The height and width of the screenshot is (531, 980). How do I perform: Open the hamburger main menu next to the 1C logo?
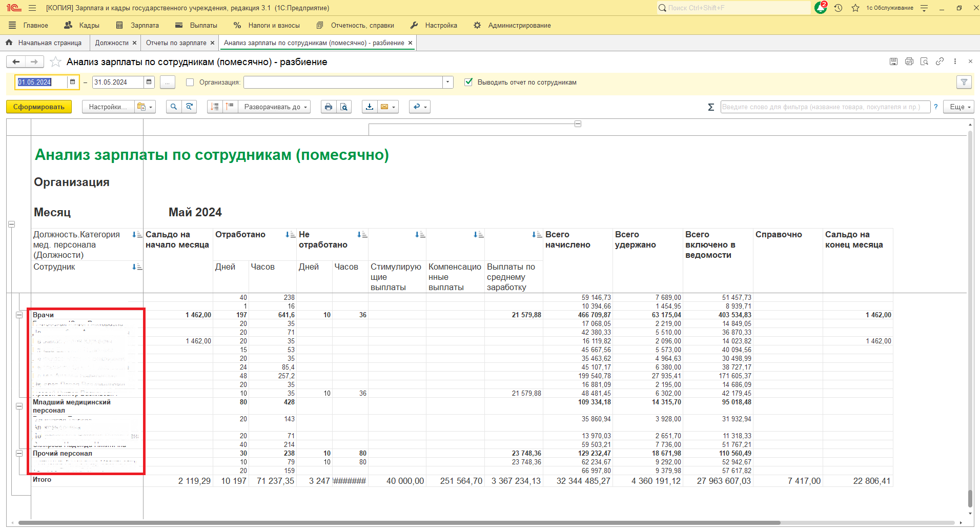coord(32,8)
